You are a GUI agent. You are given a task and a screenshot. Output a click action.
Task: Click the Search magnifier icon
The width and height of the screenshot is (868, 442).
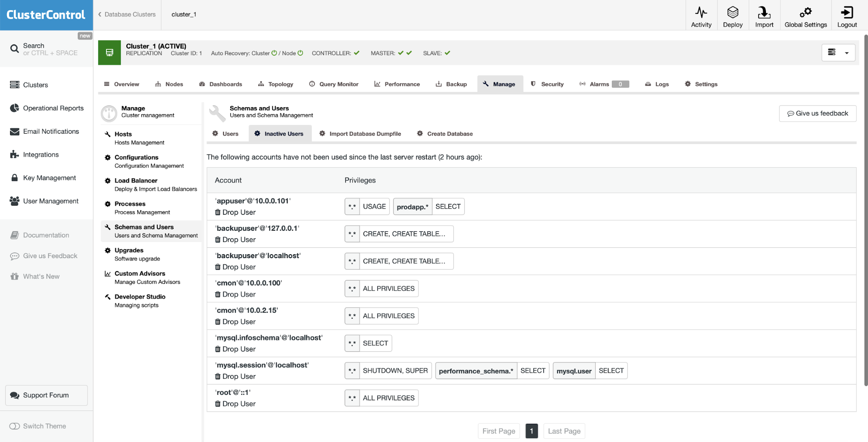point(14,49)
